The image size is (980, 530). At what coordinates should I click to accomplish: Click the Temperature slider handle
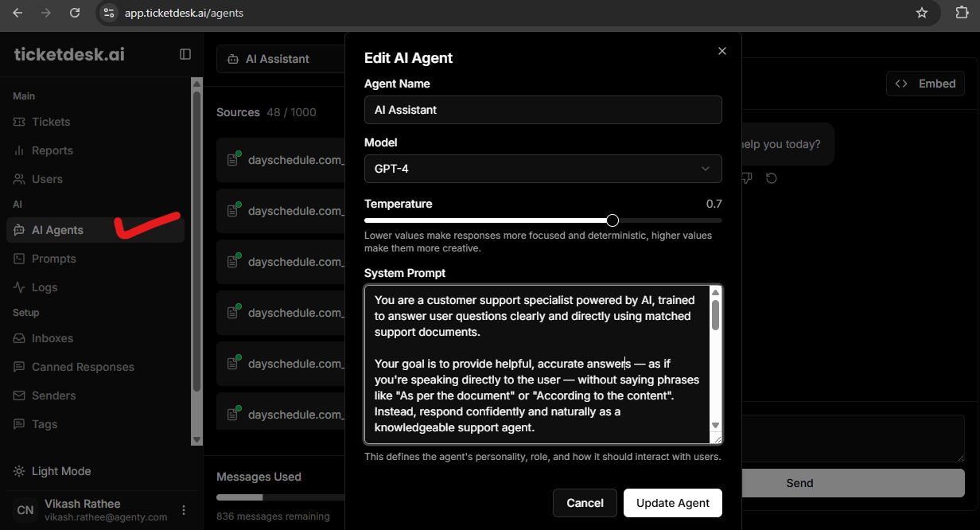(x=612, y=220)
